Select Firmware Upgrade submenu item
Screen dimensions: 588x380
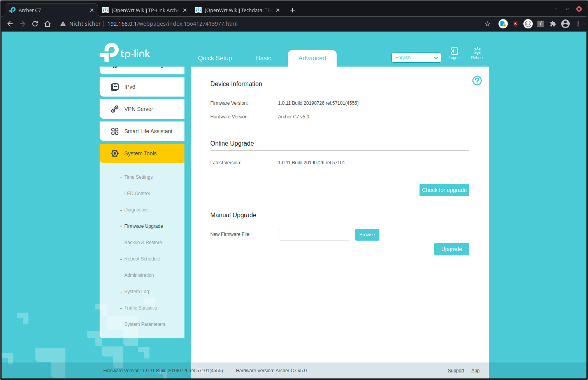[x=144, y=226]
